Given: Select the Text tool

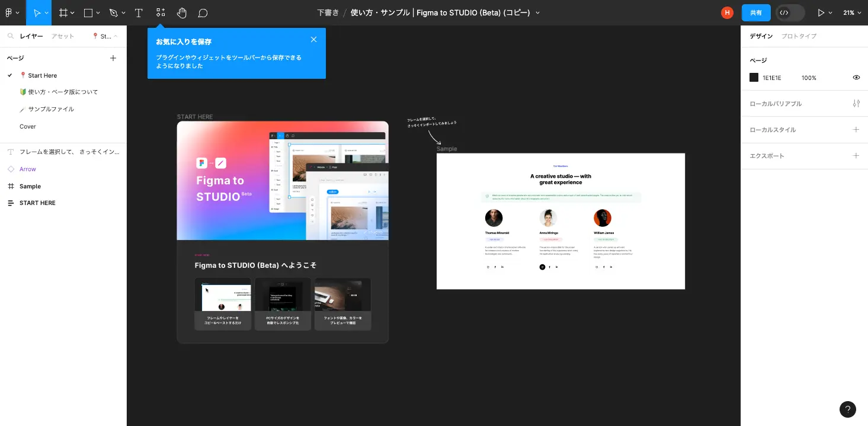Looking at the screenshot, I should pyautogui.click(x=139, y=12).
